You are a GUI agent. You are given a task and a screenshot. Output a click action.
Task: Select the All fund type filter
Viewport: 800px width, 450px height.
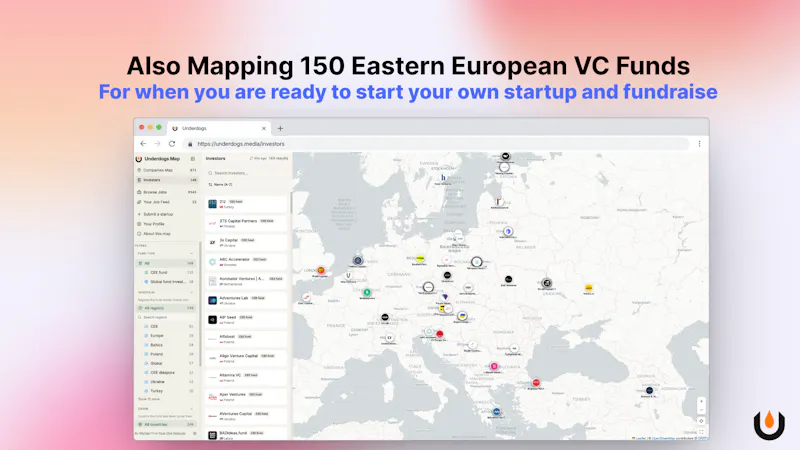pyautogui.click(x=166, y=263)
